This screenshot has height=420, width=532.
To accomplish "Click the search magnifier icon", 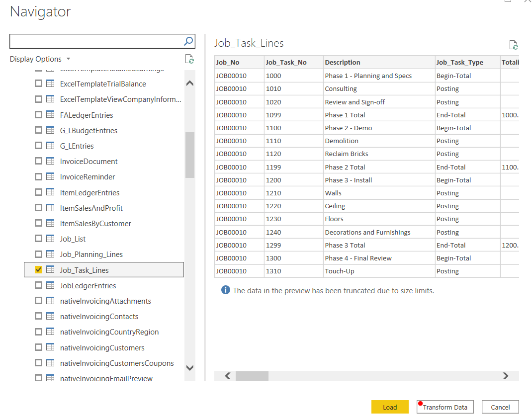I will tap(187, 41).
